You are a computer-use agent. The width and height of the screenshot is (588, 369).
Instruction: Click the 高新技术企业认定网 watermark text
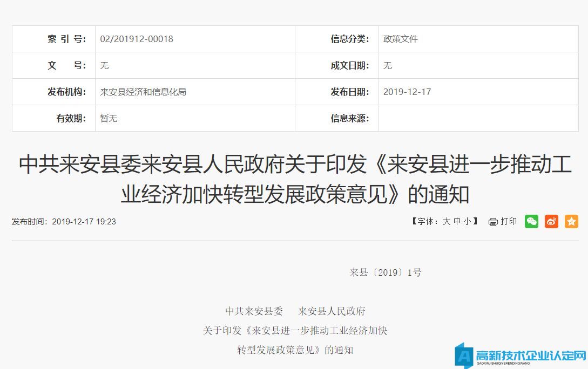[530, 356]
